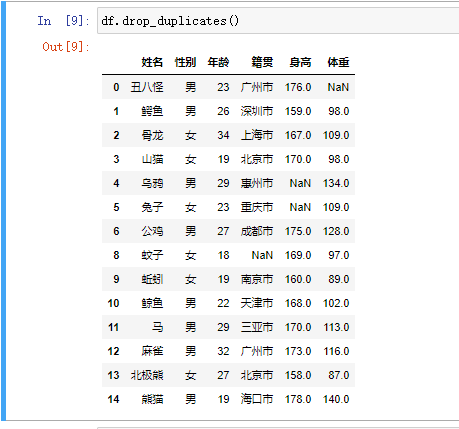Select the age value 34

tap(223, 135)
